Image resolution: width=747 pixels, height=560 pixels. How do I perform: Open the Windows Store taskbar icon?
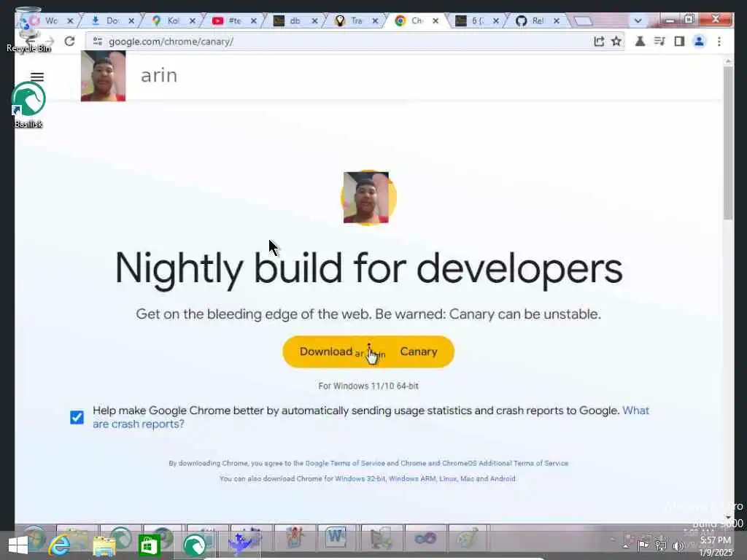[x=149, y=545]
